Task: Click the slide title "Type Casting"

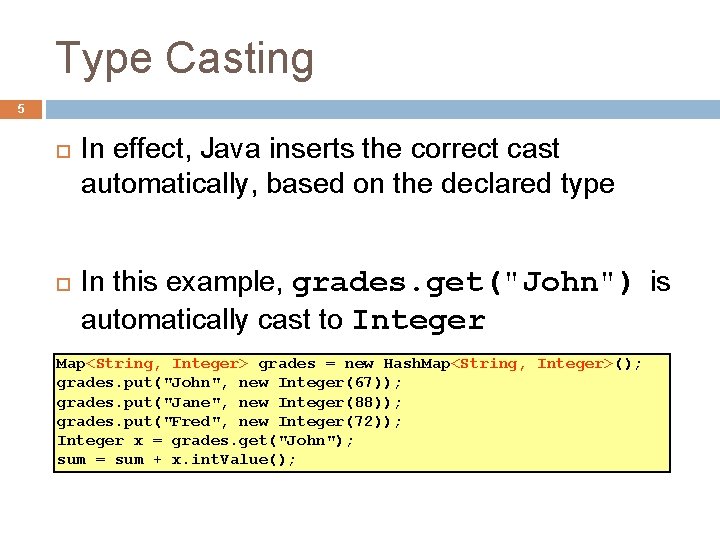Action: (185, 59)
